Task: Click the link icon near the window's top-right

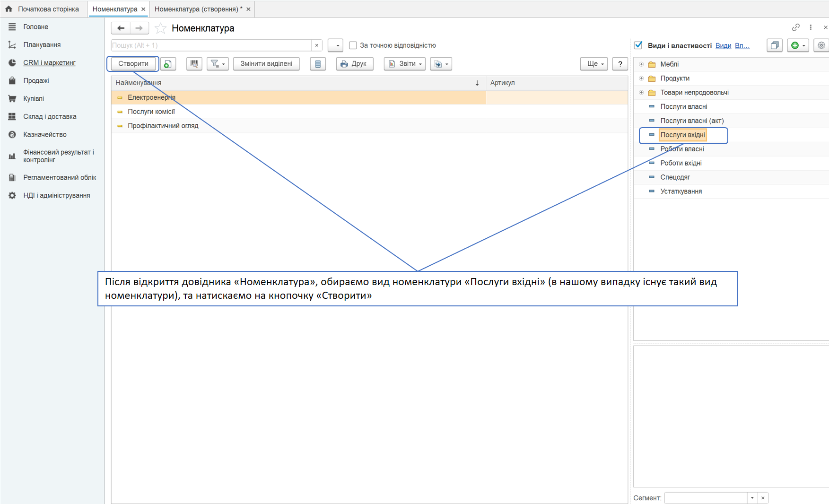Action: point(796,27)
